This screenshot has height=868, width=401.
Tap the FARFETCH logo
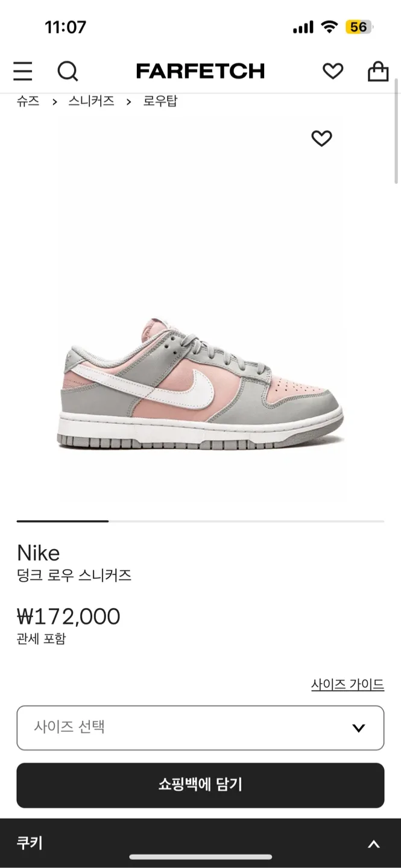tap(200, 71)
